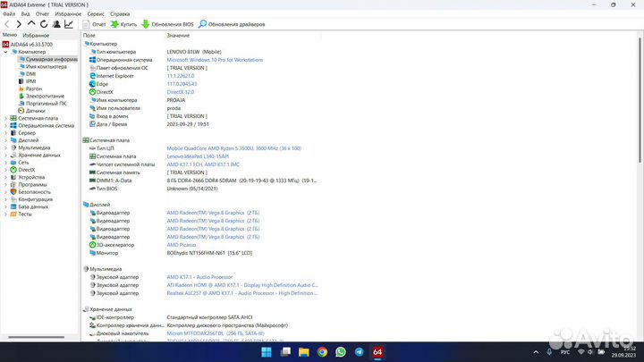The width and height of the screenshot is (644, 362).
Task: Select Тесты in the tree
Action: coord(21,215)
